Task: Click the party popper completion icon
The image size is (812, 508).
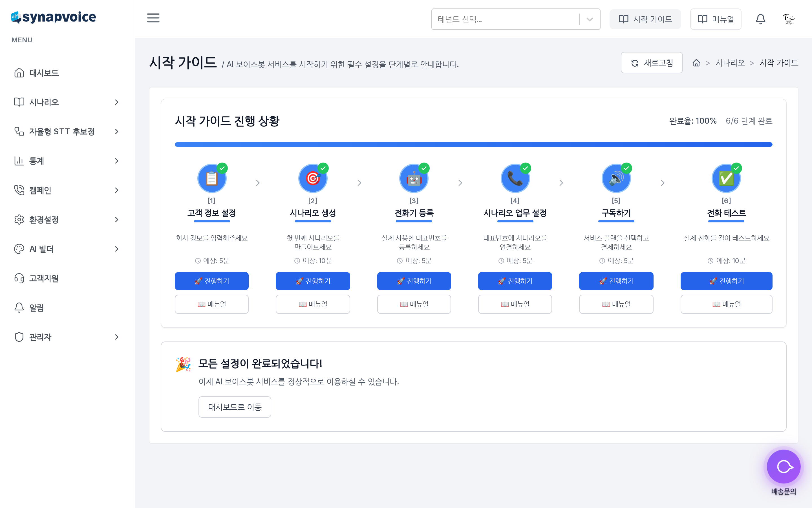Action: point(183,365)
